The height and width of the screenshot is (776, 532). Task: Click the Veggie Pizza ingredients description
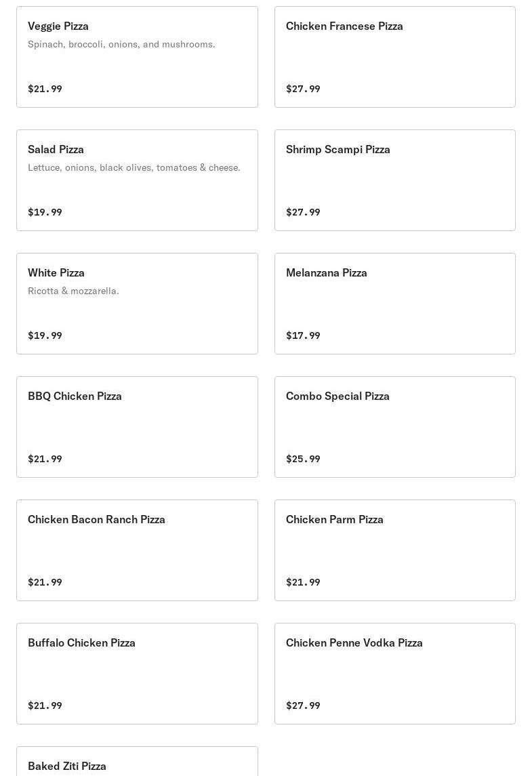[x=121, y=44]
